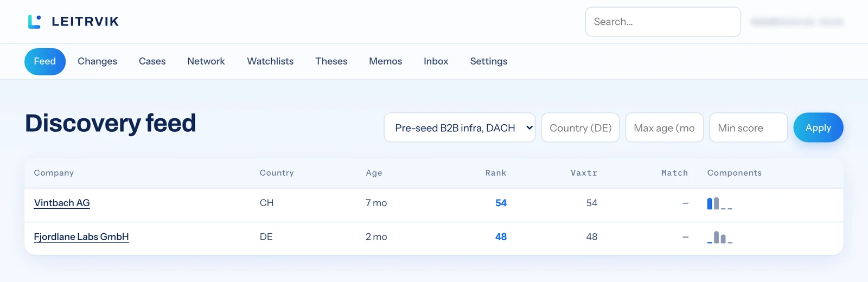Click Vintbach AG's Vaxtr score 54
This screenshot has width=868, height=282.
click(x=592, y=203)
